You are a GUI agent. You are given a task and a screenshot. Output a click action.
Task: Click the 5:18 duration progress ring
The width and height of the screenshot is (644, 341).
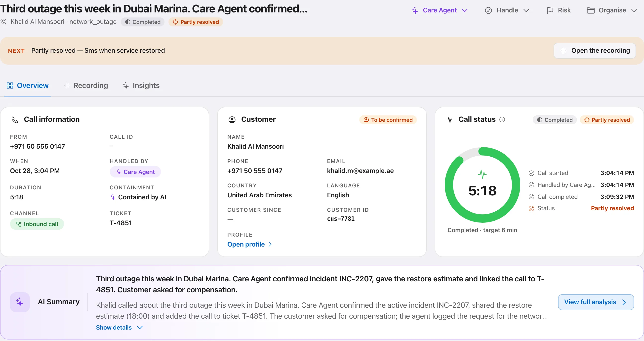483,185
